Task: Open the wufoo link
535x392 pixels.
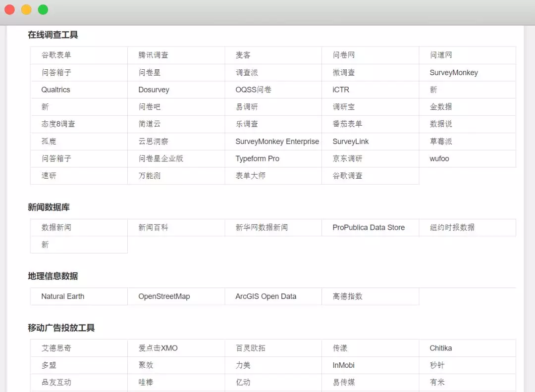Action: pyautogui.click(x=439, y=158)
